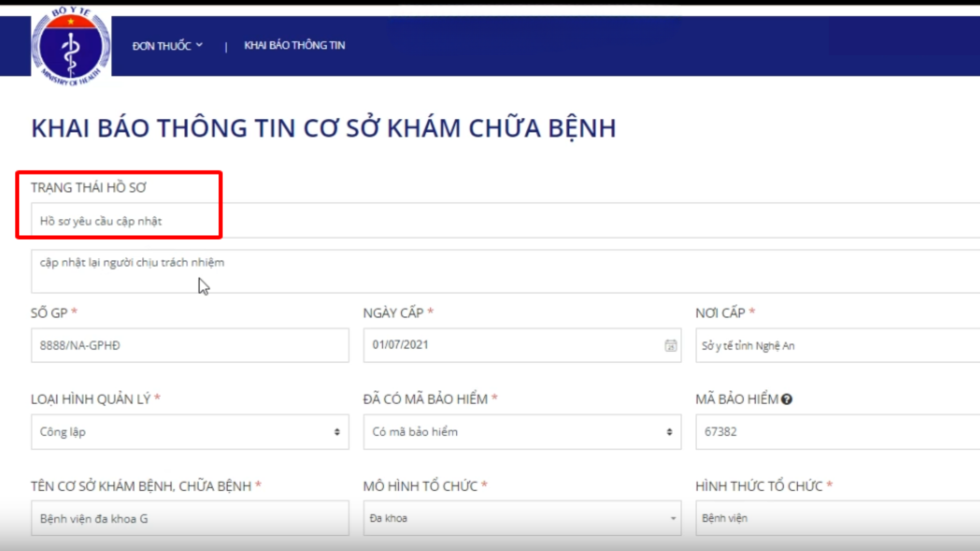Click the NƠI CẤP input field
980x551 pixels.
pyautogui.click(x=838, y=345)
